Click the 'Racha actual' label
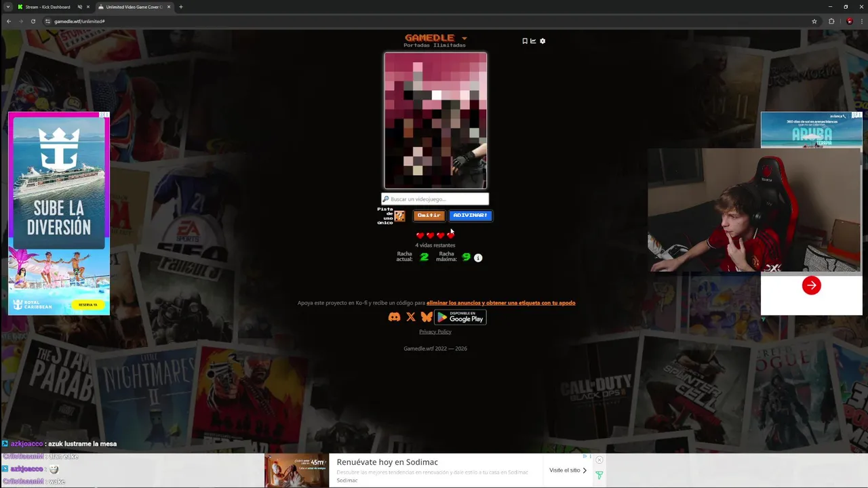 coord(405,256)
